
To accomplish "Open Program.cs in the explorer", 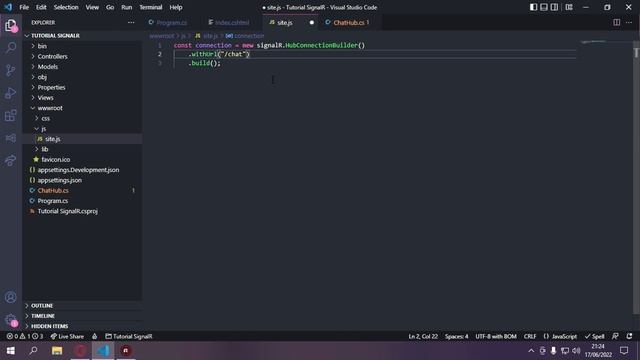I will 82,201.
